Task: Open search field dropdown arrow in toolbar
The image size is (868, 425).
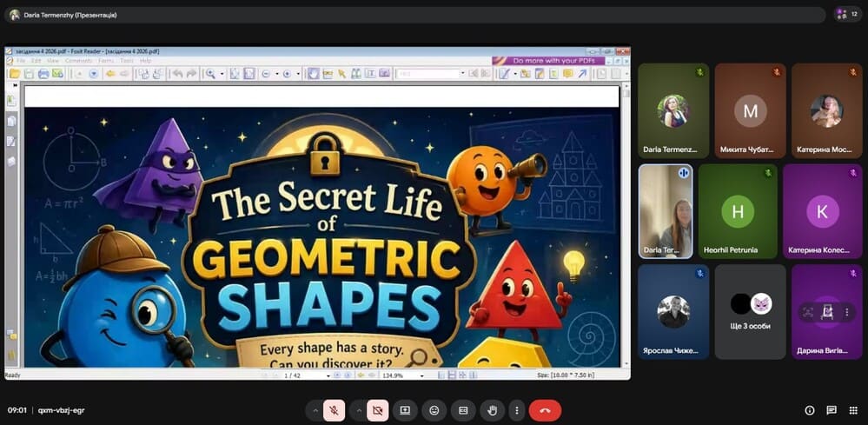Action: [x=463, y=74]
